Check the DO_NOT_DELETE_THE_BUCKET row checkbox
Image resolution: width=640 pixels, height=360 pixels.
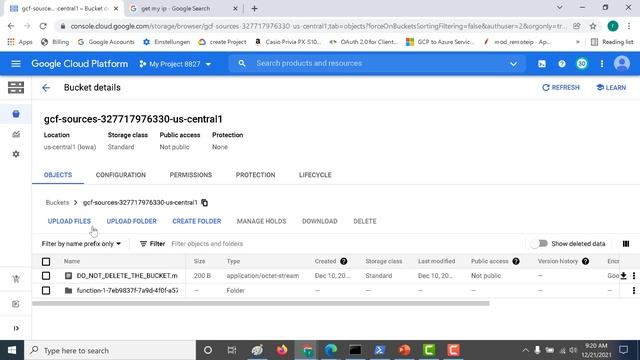tap(46, 276)
